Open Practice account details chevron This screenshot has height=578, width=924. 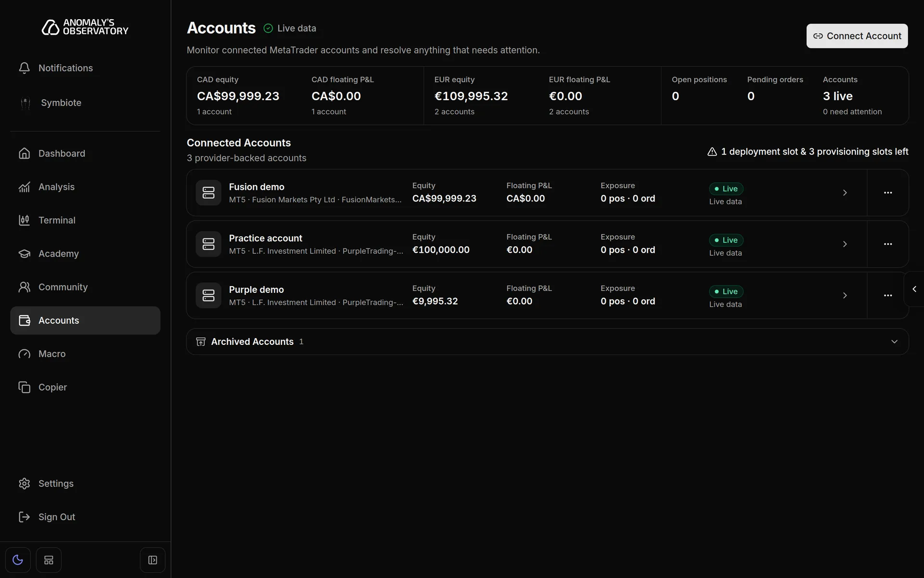coord(845,244)
